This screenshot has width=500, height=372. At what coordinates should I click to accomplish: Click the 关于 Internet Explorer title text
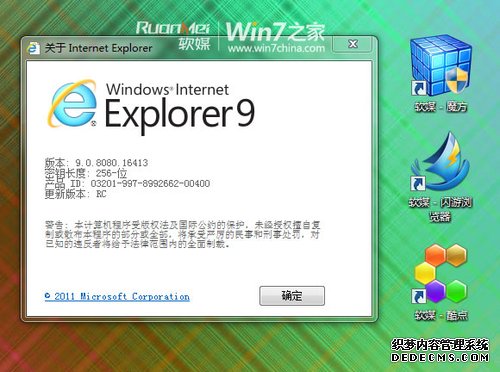[x=99, y=48]
